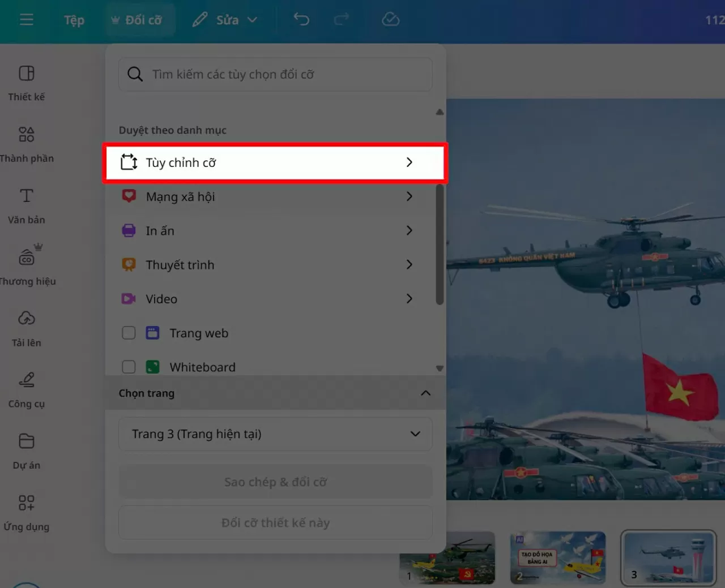Check the Whiteboard option
This screenshot has width=725, height=588.
129,367
